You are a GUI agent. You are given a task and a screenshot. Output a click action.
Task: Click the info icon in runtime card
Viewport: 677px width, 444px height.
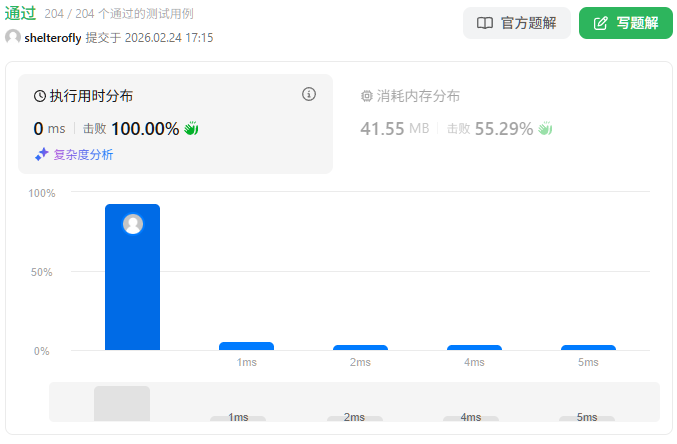pos(309,94)
